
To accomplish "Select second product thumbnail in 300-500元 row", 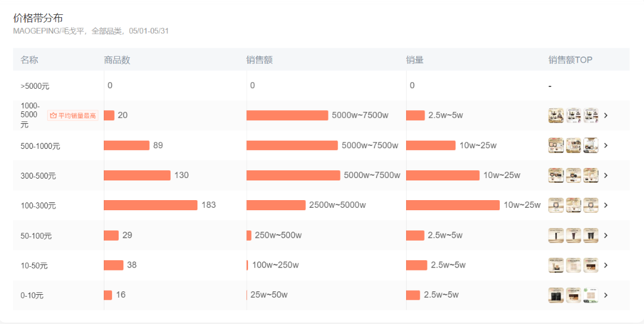I will pos(574,176).
